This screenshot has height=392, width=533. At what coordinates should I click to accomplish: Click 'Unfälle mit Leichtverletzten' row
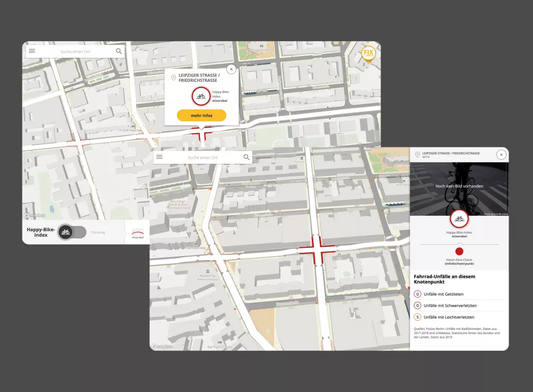click(x=449, y=317)
